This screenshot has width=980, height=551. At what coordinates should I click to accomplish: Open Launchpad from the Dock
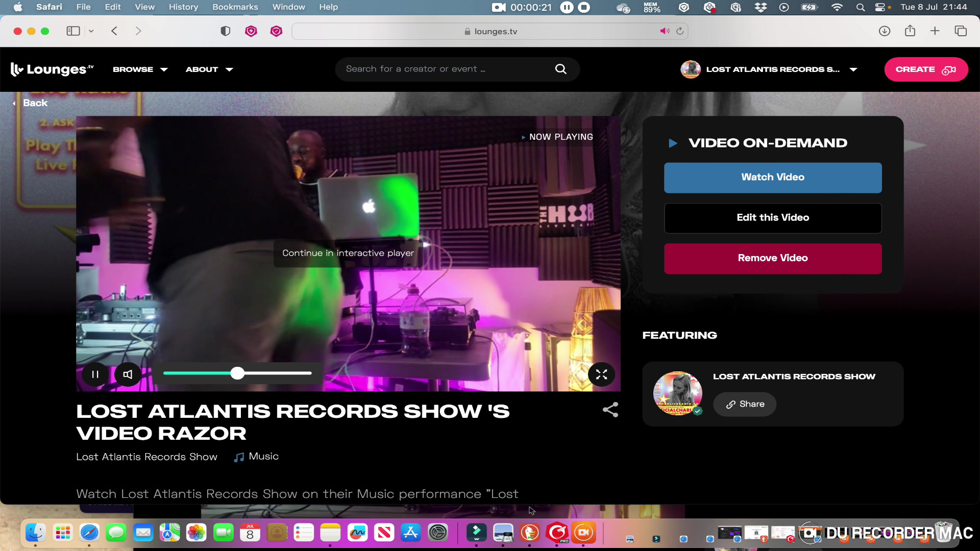click(x=63, y=533)
